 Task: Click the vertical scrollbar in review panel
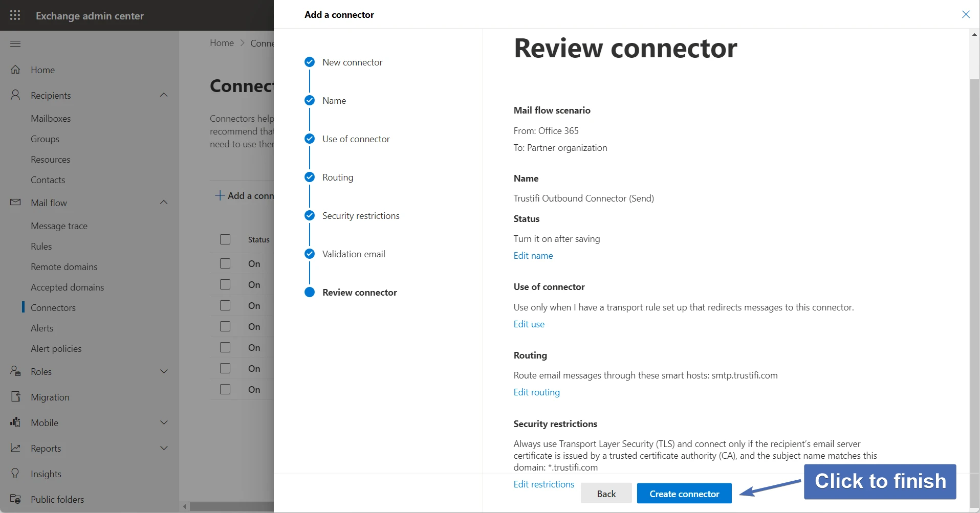coord(974,256)
